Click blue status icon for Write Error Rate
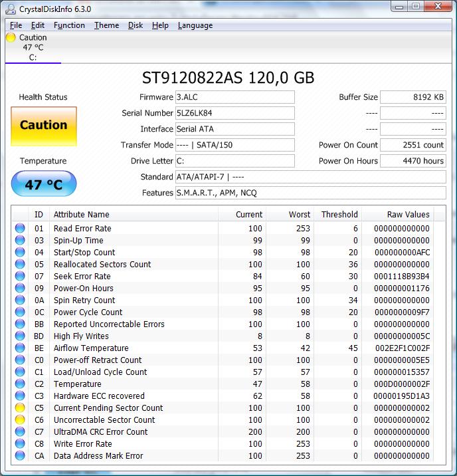Image resolution: width=457 pixels, height=476 pixels. [x=20, y=443]
